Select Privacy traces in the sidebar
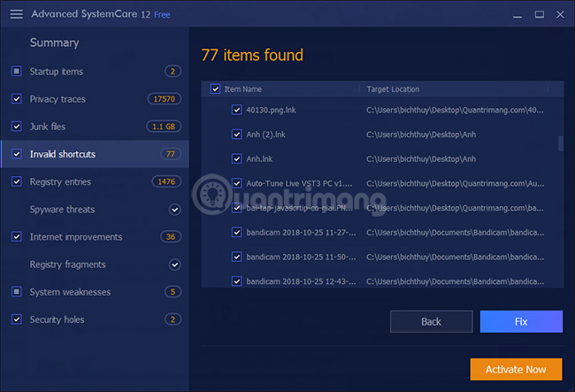The height and width of the screenshot is (392, 575). pos(57,99)
